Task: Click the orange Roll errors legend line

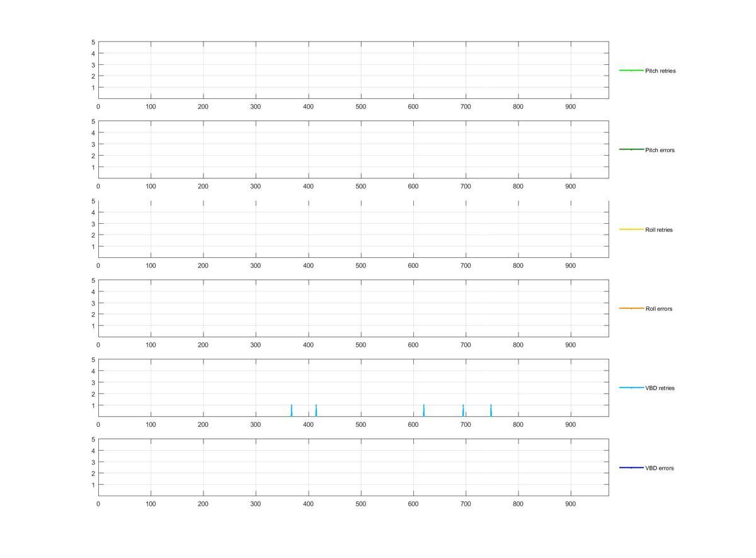Action: pos(631,308)
